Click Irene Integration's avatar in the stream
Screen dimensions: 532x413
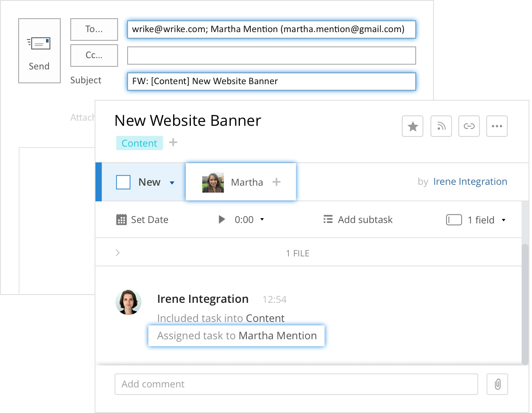point(128,302)
